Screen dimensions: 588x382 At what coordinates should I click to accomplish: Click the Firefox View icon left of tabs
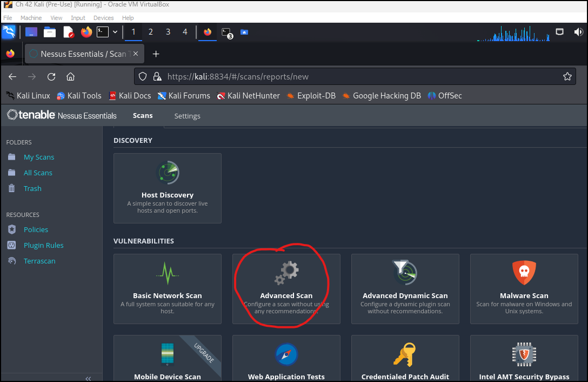pyautogui.click(x=10, y=54)
